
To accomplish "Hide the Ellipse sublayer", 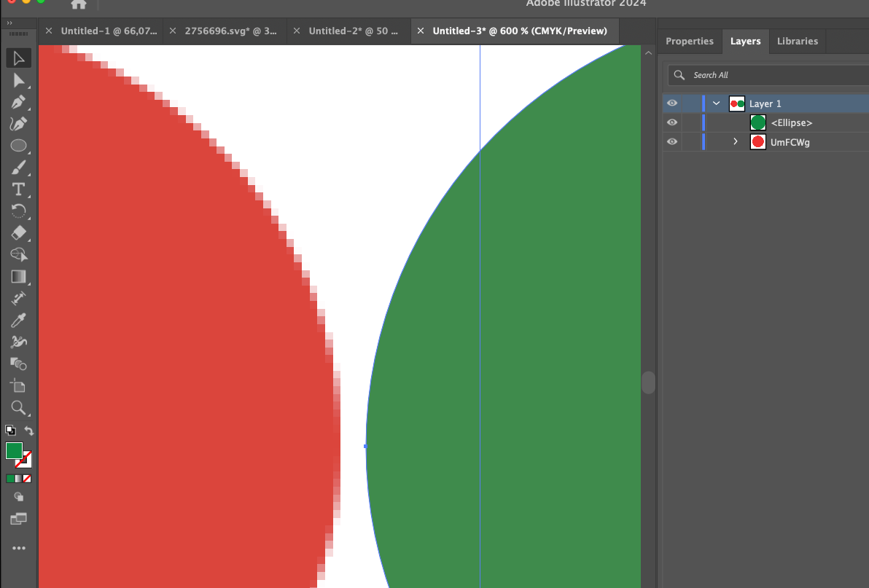I will pos(672,122).
